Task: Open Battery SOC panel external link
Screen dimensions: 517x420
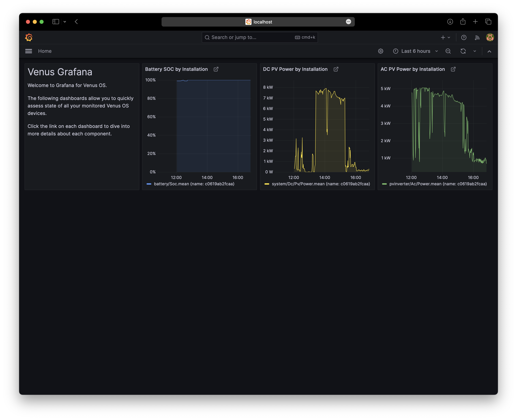Action: (x=216, y=69)
